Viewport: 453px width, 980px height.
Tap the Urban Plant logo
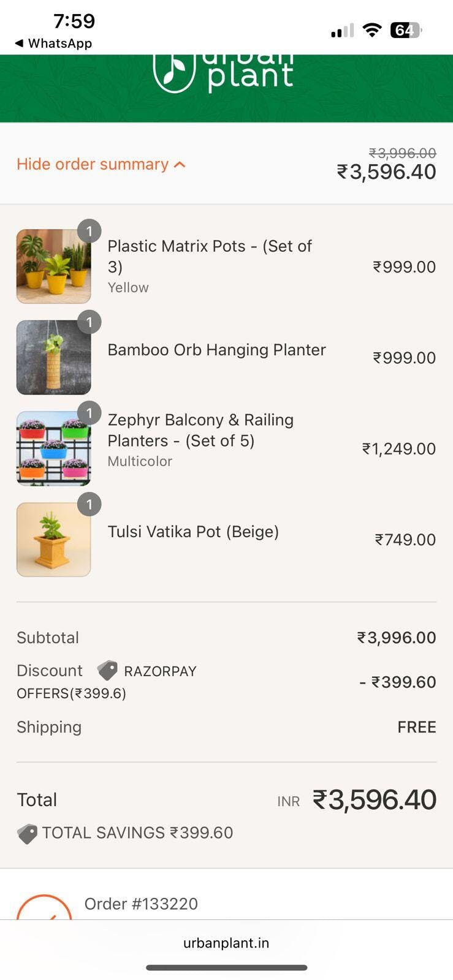[x=223, y=72]
